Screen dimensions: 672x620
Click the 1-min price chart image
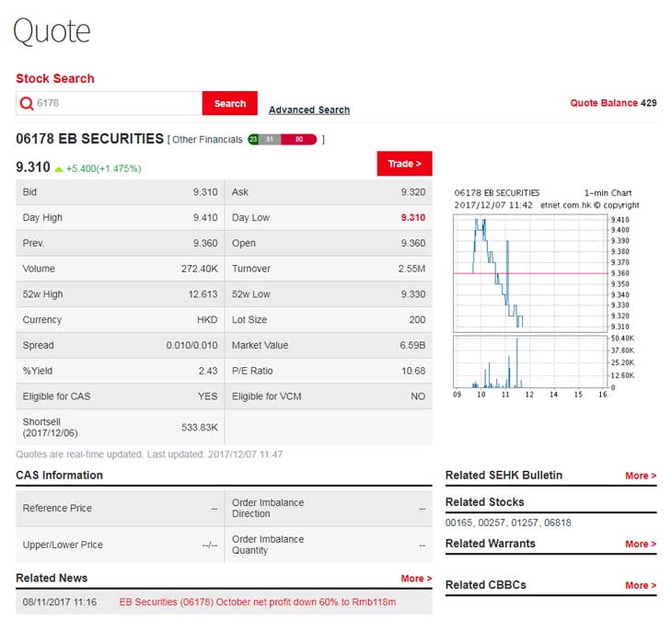click(x=530, y=274)
